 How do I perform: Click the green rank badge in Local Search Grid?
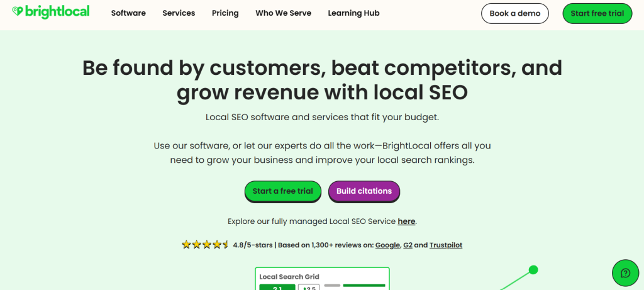tap(277, 287)
